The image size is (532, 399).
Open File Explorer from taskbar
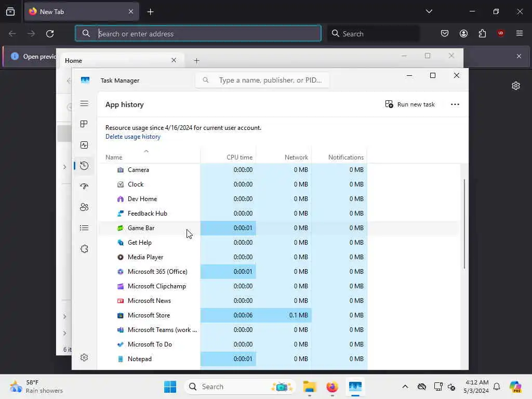[x=310, y=387]
